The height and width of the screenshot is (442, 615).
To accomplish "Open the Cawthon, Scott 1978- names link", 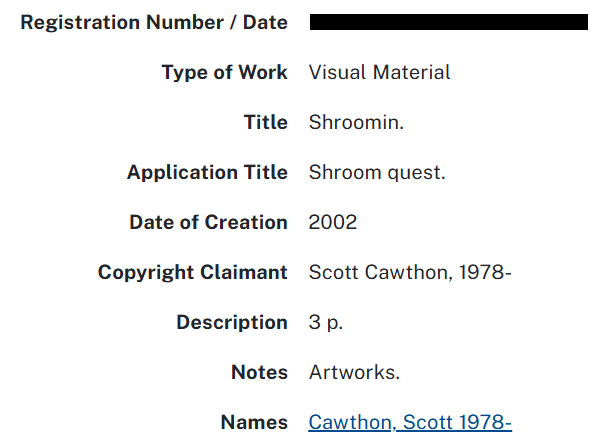I will [410, 423].
